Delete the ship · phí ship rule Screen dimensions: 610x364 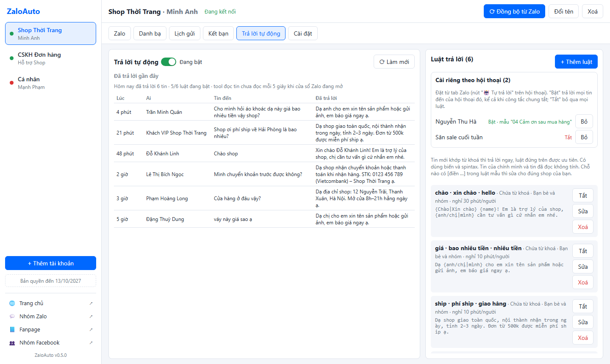click(583, 338)
